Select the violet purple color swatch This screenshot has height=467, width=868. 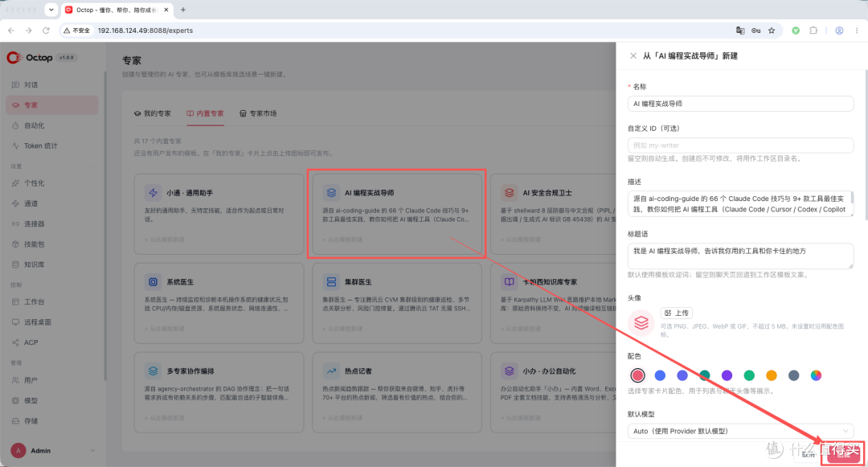pyautogui.click(x=727, y=375)
